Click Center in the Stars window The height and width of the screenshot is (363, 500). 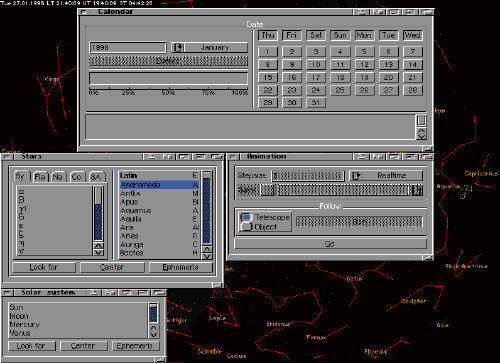[112, 267]
